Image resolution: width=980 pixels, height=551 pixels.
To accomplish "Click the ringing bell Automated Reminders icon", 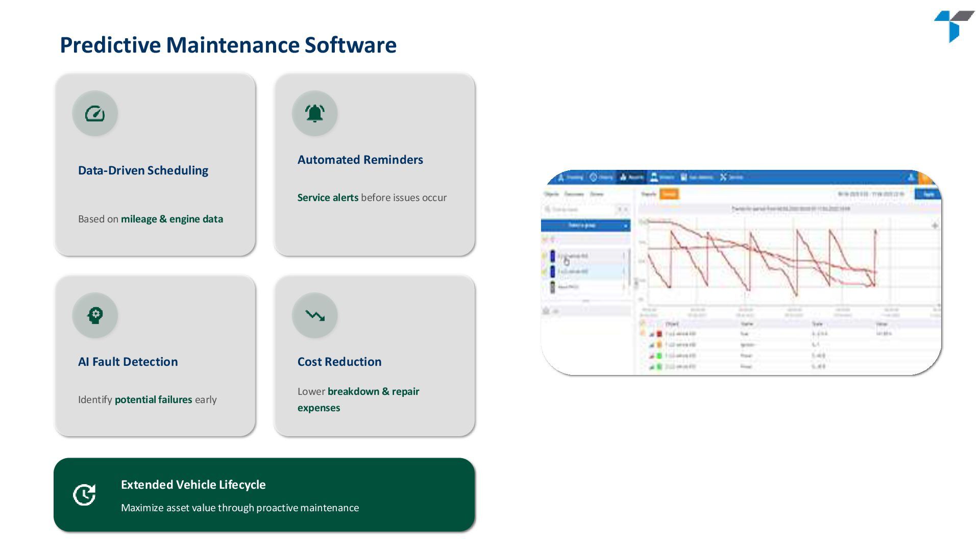I will 314,113.
